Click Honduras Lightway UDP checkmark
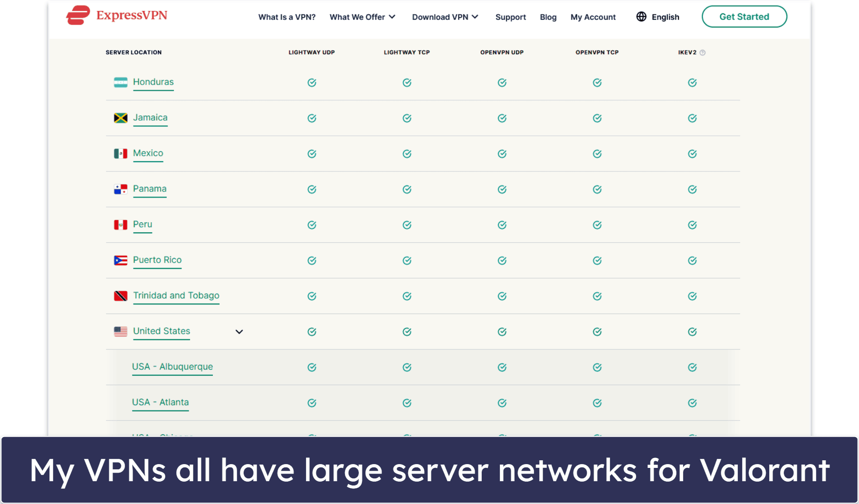 point(312,83)
